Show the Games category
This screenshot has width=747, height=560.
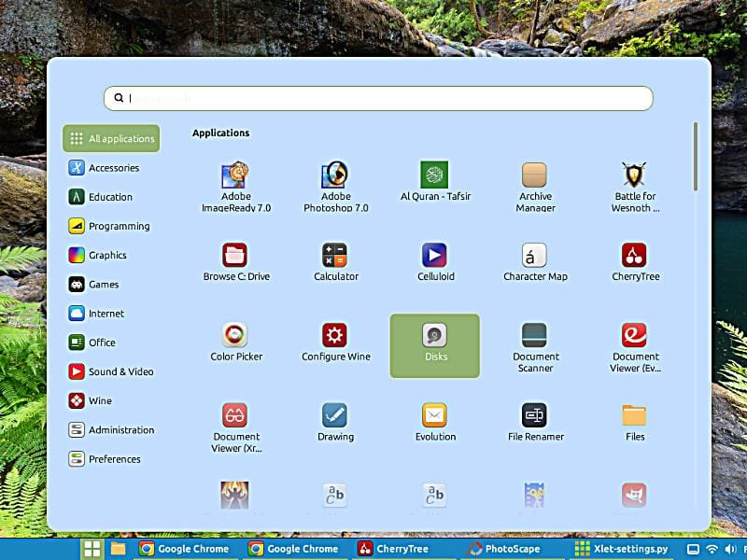[x=93, y=285]
